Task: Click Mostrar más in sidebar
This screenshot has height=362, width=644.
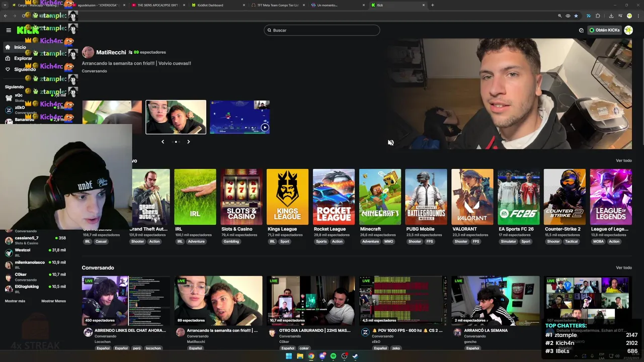Action: [x=15, y=301]
